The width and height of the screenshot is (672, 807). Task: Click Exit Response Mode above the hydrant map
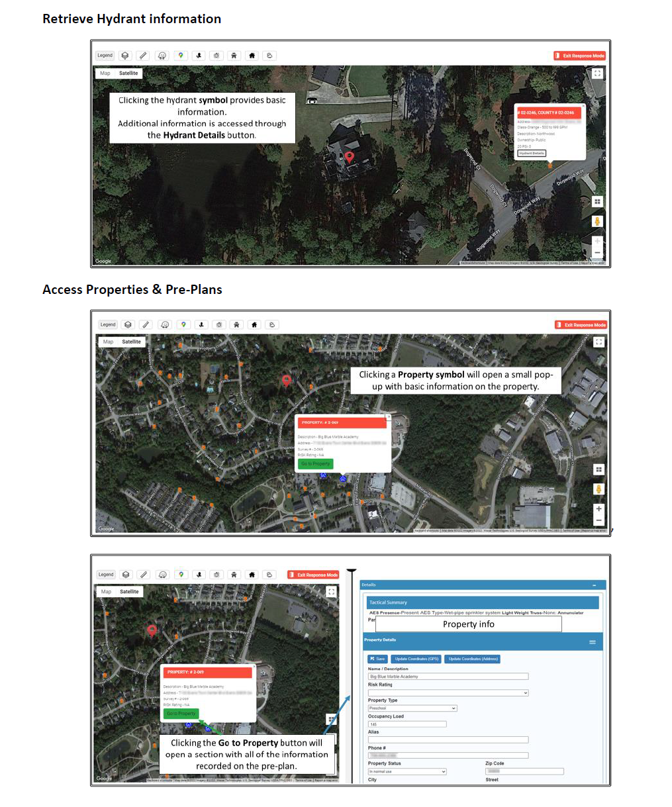579,56
